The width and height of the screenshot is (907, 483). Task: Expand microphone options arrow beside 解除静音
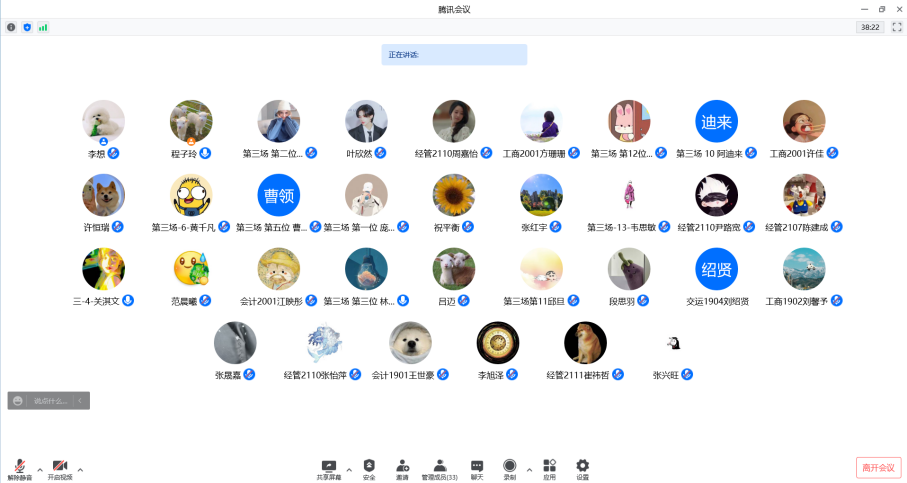tap(40, 468)
